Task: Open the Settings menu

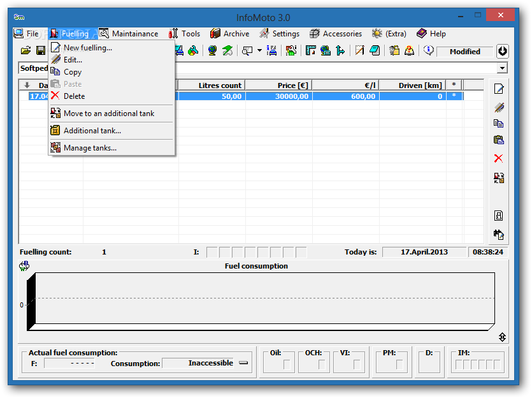Action: pyautogui.click(x=280, y=34)
